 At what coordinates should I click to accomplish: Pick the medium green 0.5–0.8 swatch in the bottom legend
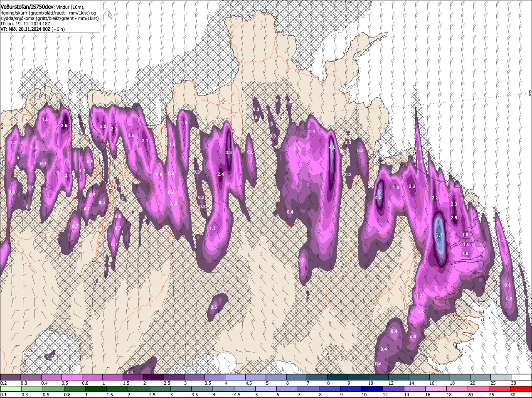pyautogui.click(x=54, y=389)
